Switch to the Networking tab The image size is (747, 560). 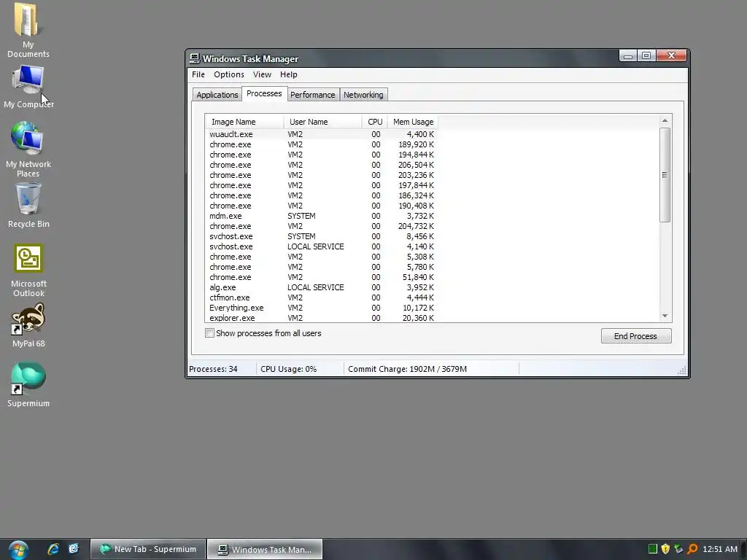point(363,95)
